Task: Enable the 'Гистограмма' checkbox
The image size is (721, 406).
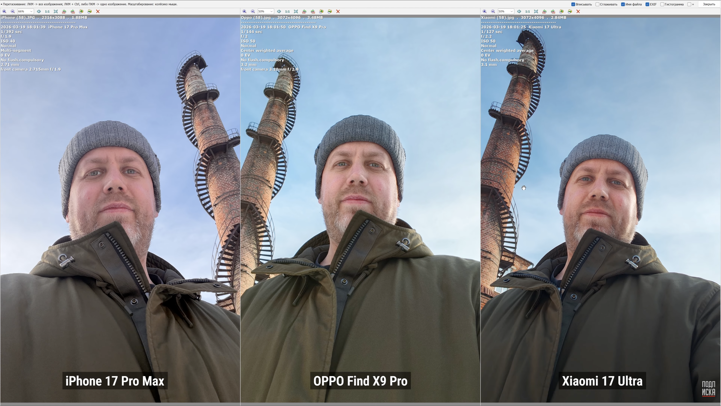Action: (x=662, y=4)
